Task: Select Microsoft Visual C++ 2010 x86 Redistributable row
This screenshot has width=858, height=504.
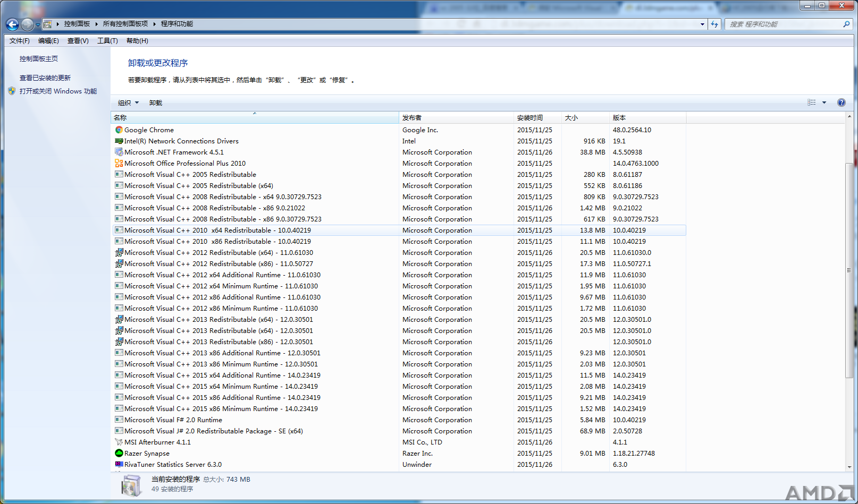Action: click(399, 241)
